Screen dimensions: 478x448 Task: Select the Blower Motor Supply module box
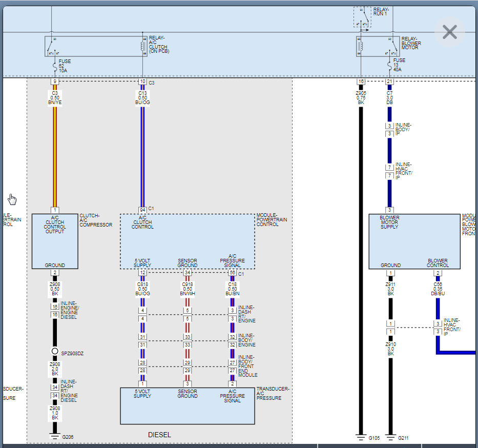coord(414,241)
